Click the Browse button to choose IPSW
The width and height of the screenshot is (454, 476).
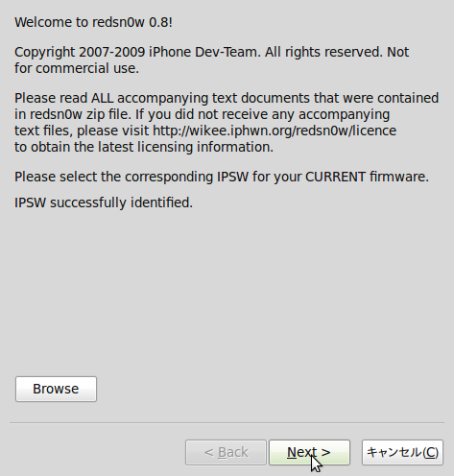56,389
